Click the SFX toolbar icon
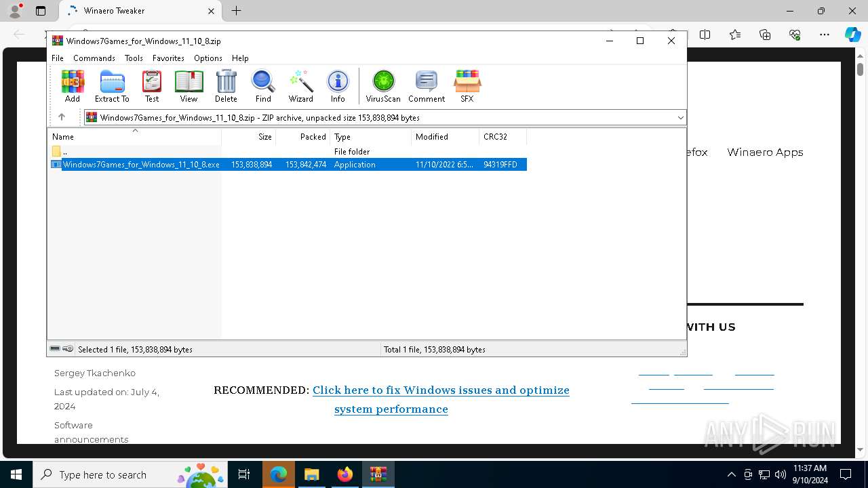The width and height of the screenshot is (868, 488). [467, 86]
